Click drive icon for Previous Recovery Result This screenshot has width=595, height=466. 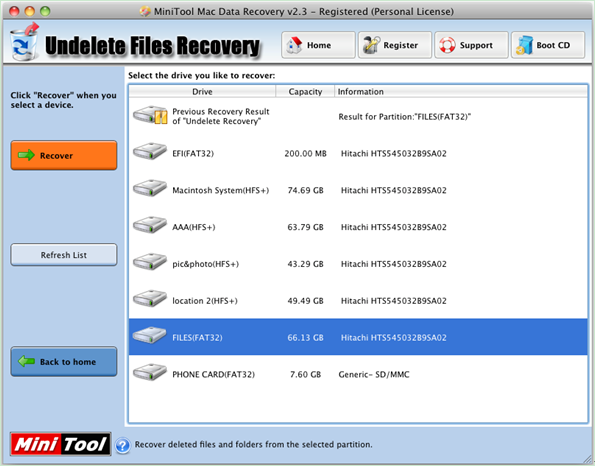coord(150,115)
